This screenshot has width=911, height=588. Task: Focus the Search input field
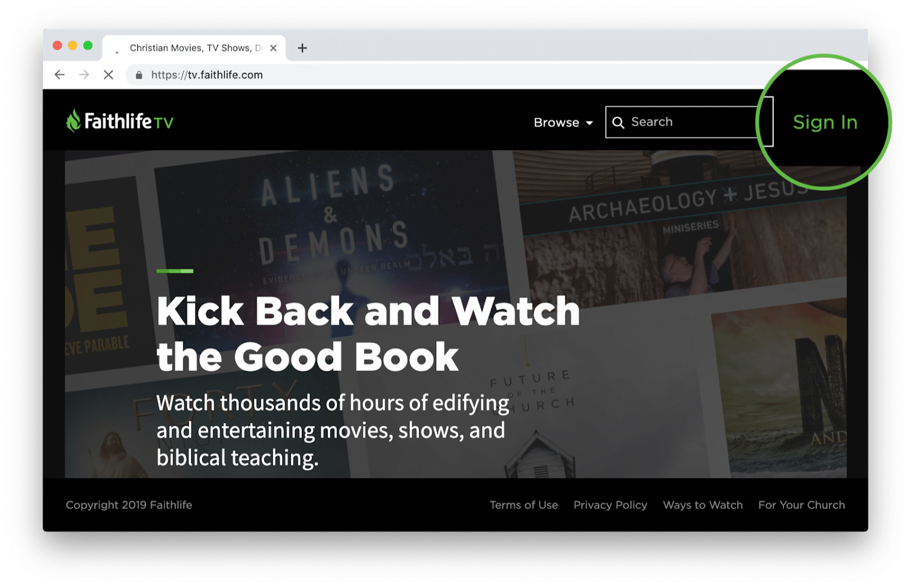(689, 122)
